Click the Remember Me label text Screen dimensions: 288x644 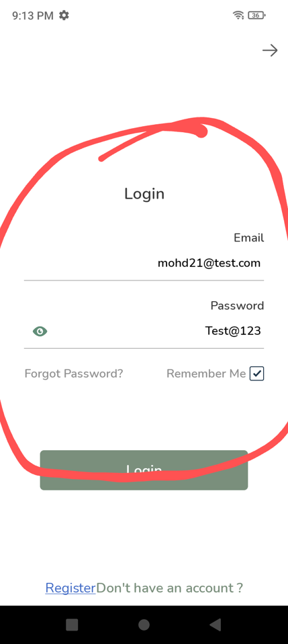206,374
